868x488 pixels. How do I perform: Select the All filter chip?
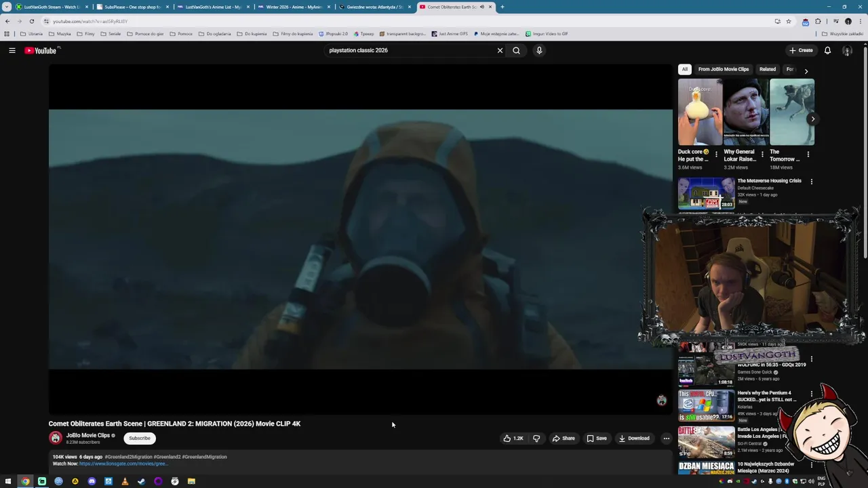tap(685, 69)
